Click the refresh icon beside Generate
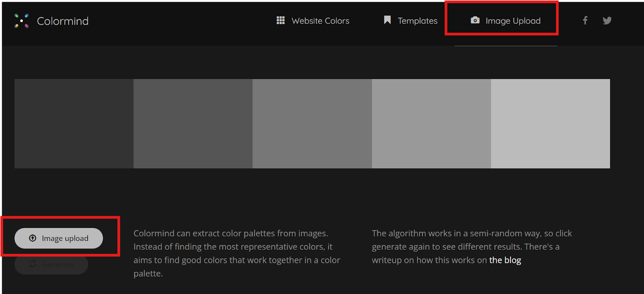Screen dimensions: 644x294 tap(33, 264)
